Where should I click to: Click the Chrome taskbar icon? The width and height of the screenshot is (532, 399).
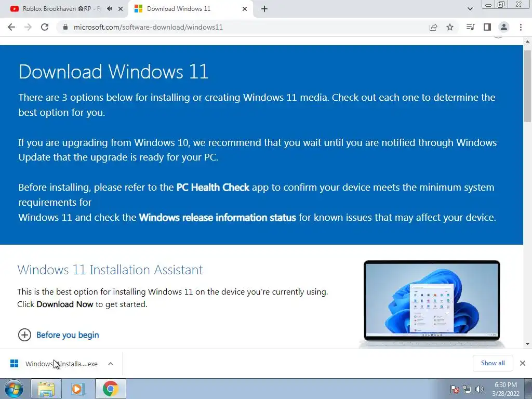(x=111, y=389)
